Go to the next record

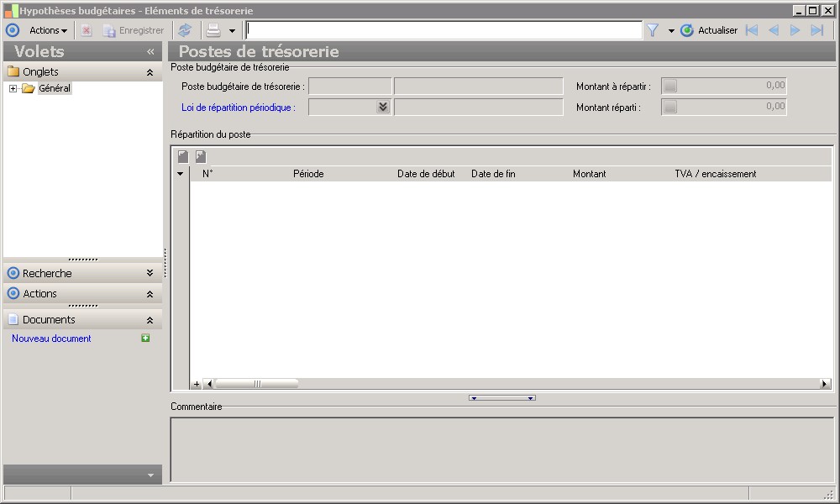tap(795, 30)
